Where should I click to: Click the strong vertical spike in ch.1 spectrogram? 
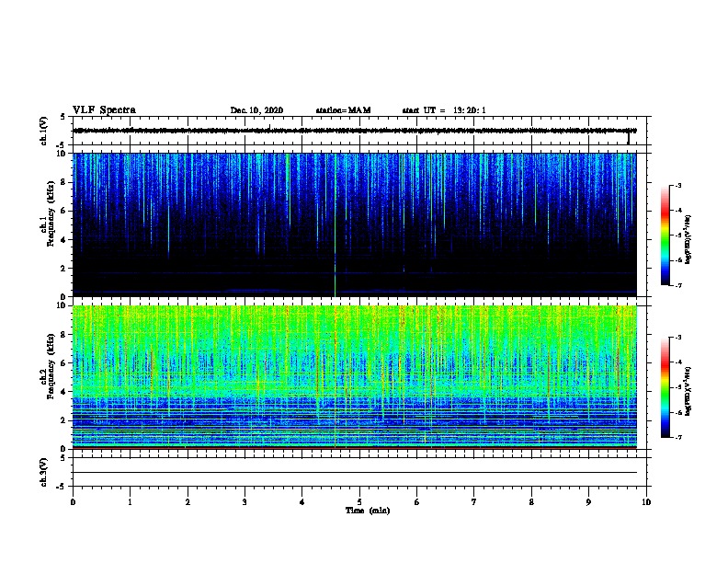[x=335, y=224]
